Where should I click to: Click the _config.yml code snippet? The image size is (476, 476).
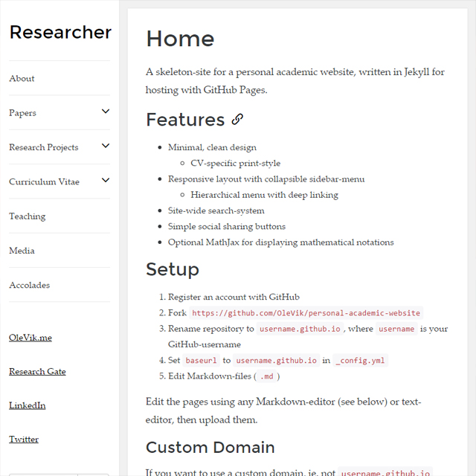(x=360, y=360)
